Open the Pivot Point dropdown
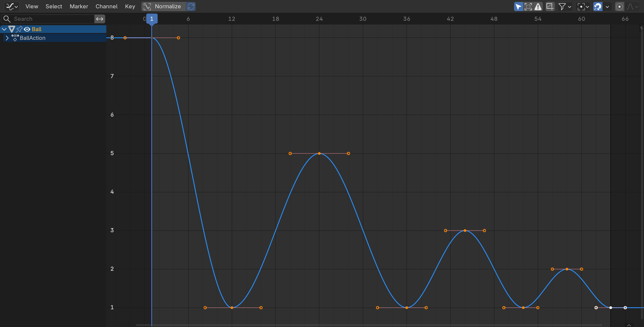The width and height of the screenshot is (644, 327). [583, 6]
